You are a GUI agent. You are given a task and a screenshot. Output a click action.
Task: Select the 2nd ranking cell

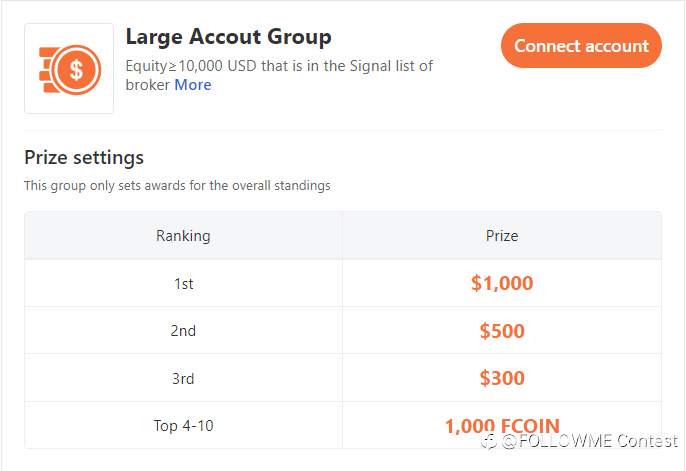click(x=183, y=331)
